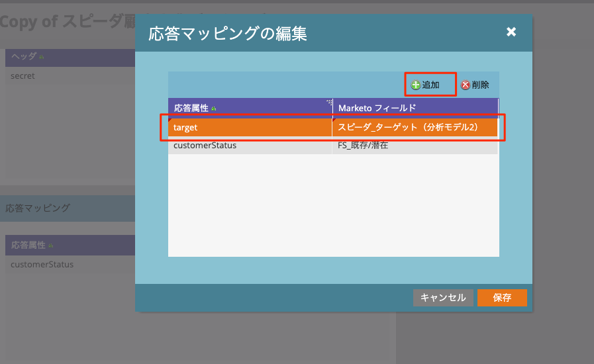Click sort icon beside background ヘッダ header
The image size is (594, 364).
coord(42,57)
